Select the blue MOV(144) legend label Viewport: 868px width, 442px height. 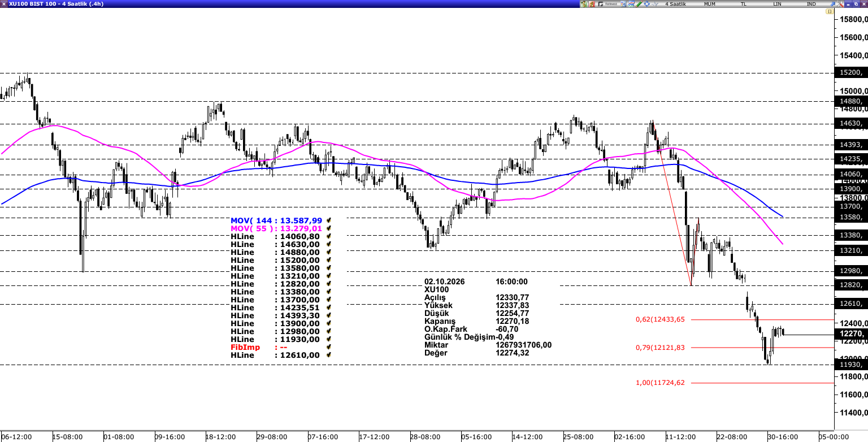pyautogui.click(x=276, y=220)
